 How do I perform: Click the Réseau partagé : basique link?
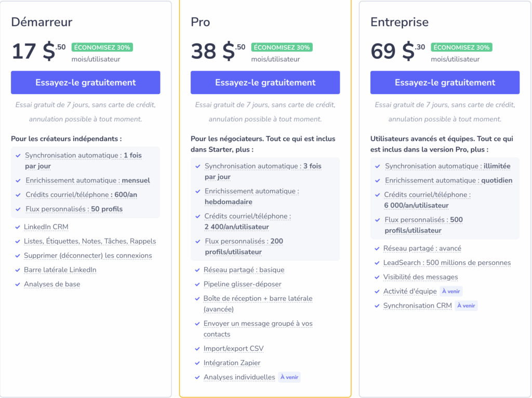[244, 270]
